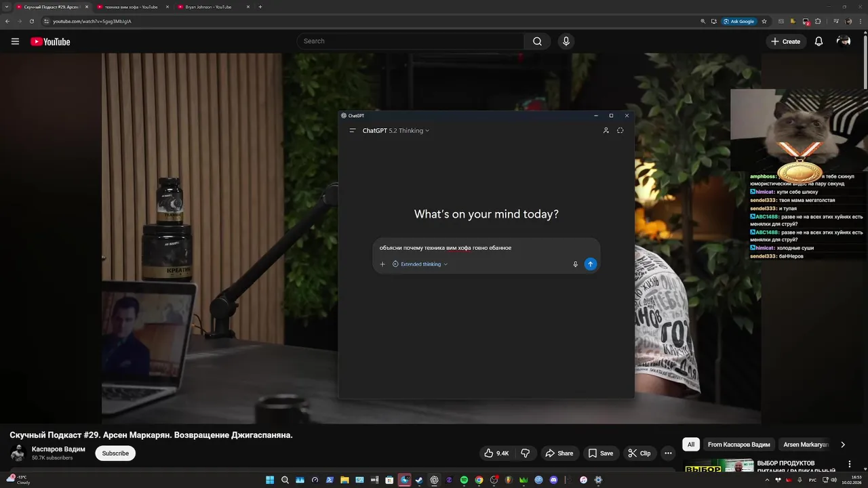Open a new Chrome tab
868x488 pixels.
click(x=260, y=7)
